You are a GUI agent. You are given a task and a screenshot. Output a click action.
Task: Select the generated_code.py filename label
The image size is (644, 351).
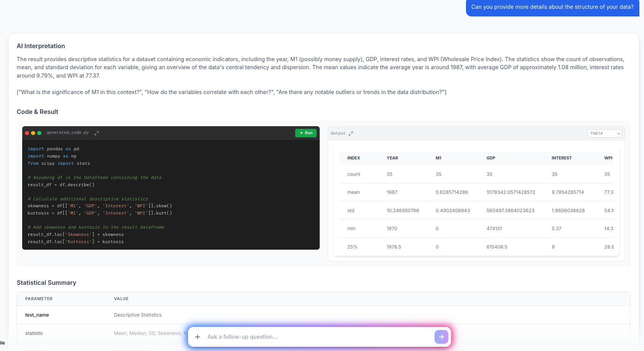(68, 133)
